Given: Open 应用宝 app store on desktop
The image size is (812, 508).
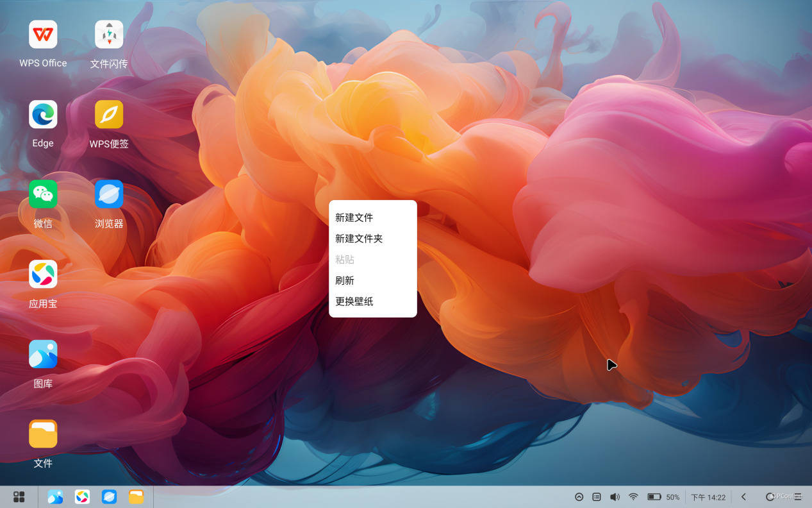Looking at the screenshot, I should [x=43, y=275].
